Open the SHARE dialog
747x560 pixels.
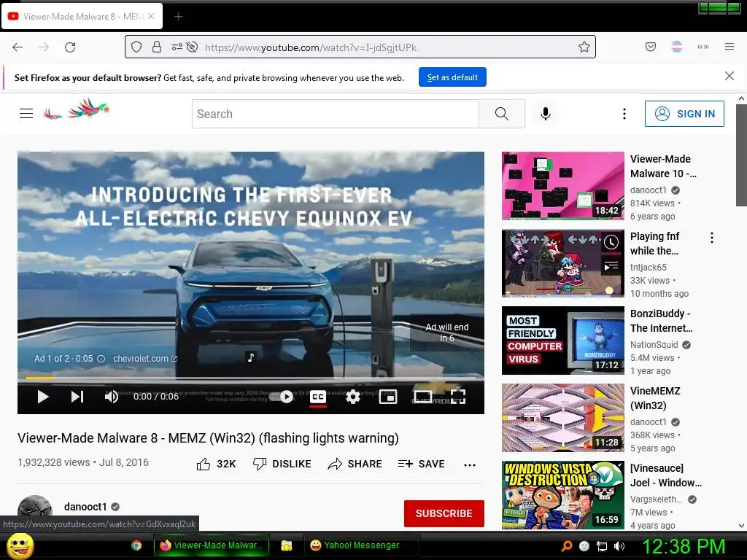[x=355, y=464]
